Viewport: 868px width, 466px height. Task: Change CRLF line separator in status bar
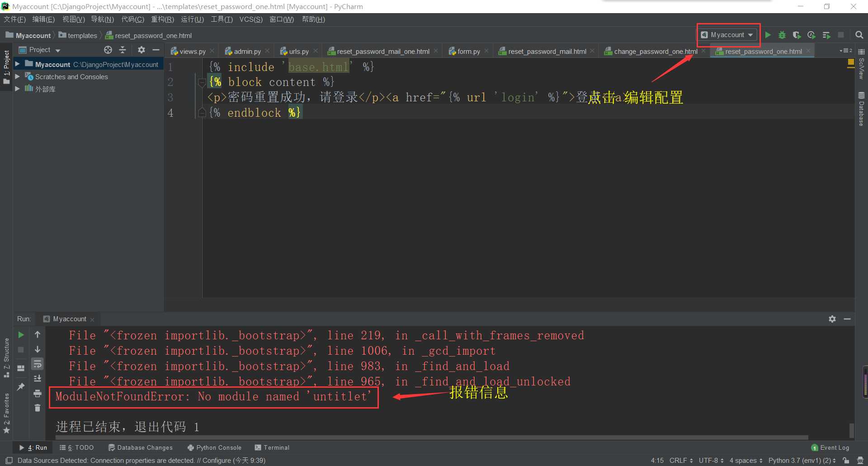681,460
